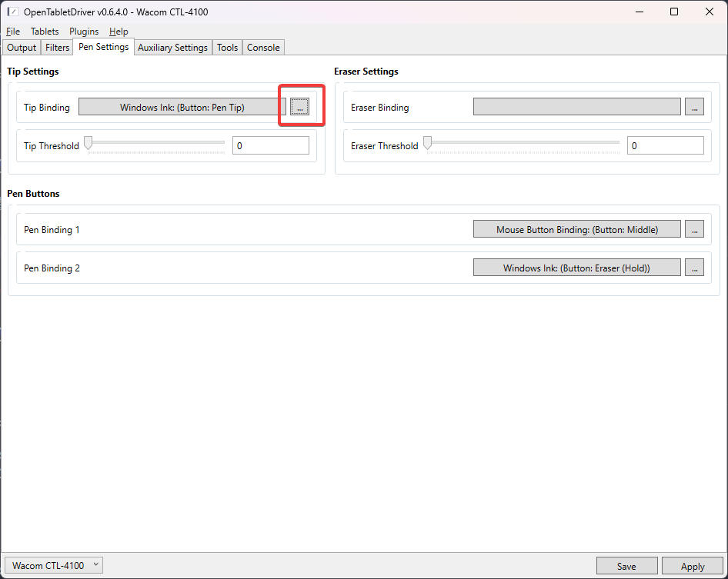Open advanced options for Pen Binding 1
Image resolution: width=728 pixels, height=579 pixels.
(x=694, y=228)
